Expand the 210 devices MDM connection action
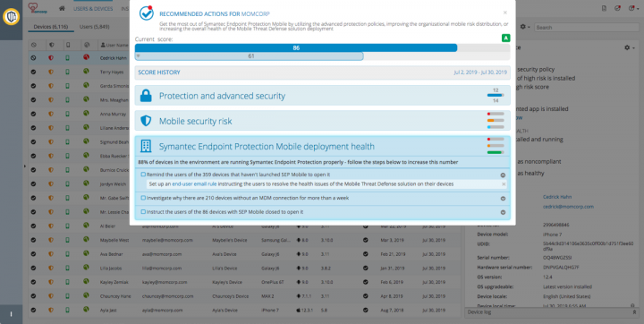Screen dimensions: 644x324 click(503, 199)
